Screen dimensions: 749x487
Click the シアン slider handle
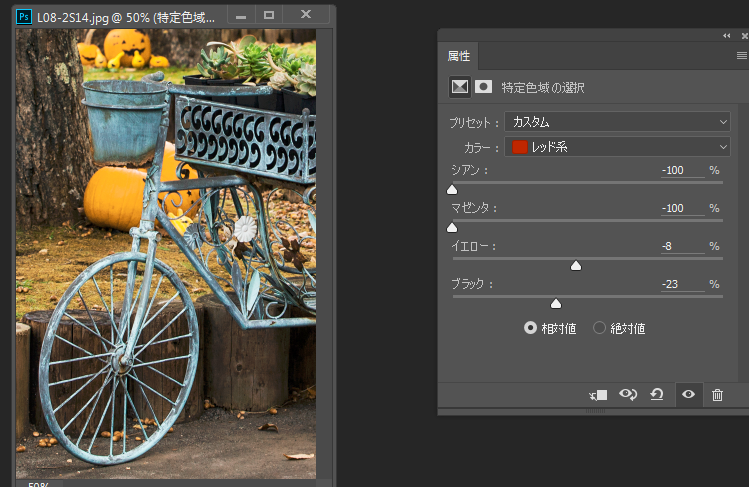pos(452,190)
